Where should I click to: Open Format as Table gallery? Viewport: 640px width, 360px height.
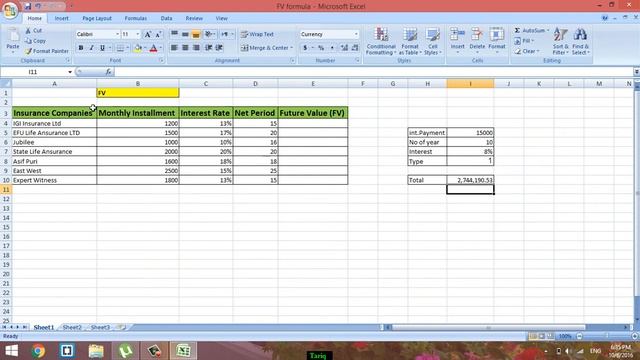pyautogui.click(x=410, y=41)
